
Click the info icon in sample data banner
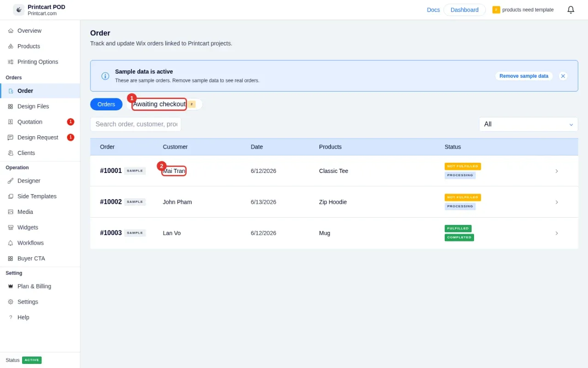click(105, 76)
